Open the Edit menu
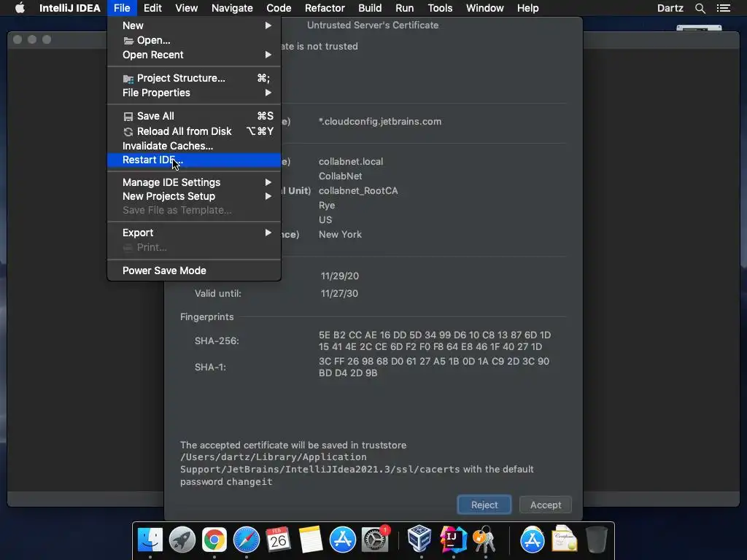747x560 pixels. point(152,8)
